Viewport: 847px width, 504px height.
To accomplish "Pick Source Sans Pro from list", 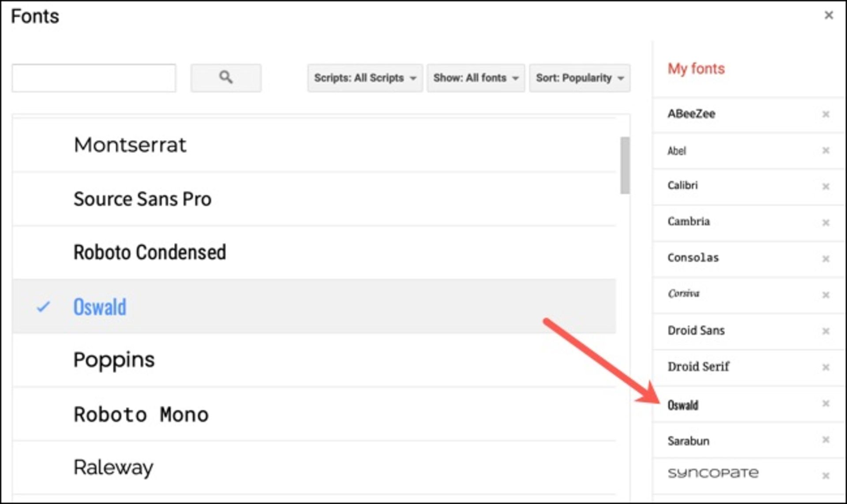I will [x=142, y=199].
